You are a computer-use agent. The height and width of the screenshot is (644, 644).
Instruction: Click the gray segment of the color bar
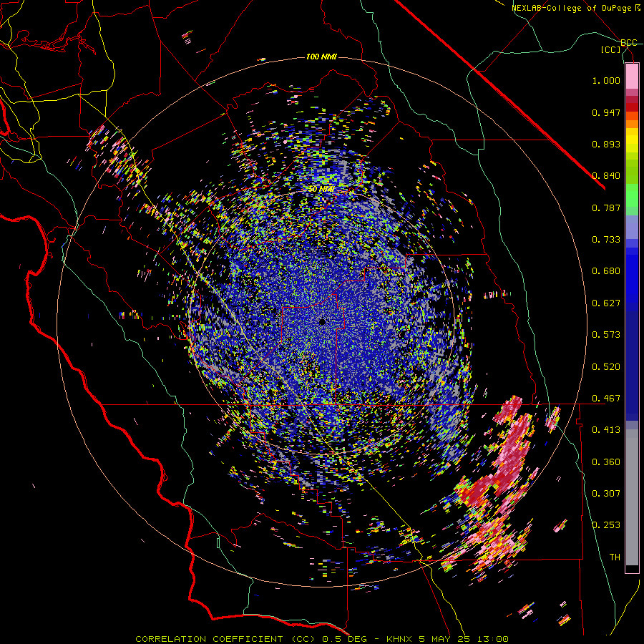point(632,497)
